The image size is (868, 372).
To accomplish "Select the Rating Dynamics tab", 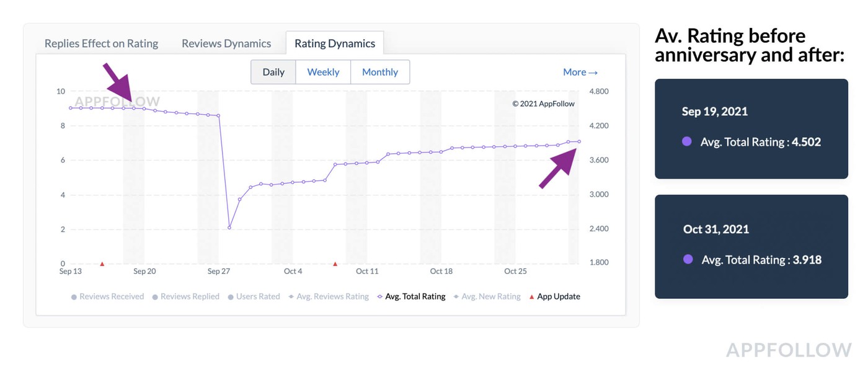I will [x=334, y=43].
